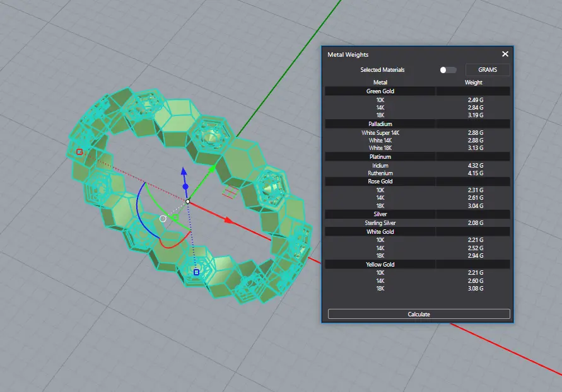The height and width of the screenshot is (392, 562).
Task: Click the Weight column header
Action: point(474,83)
